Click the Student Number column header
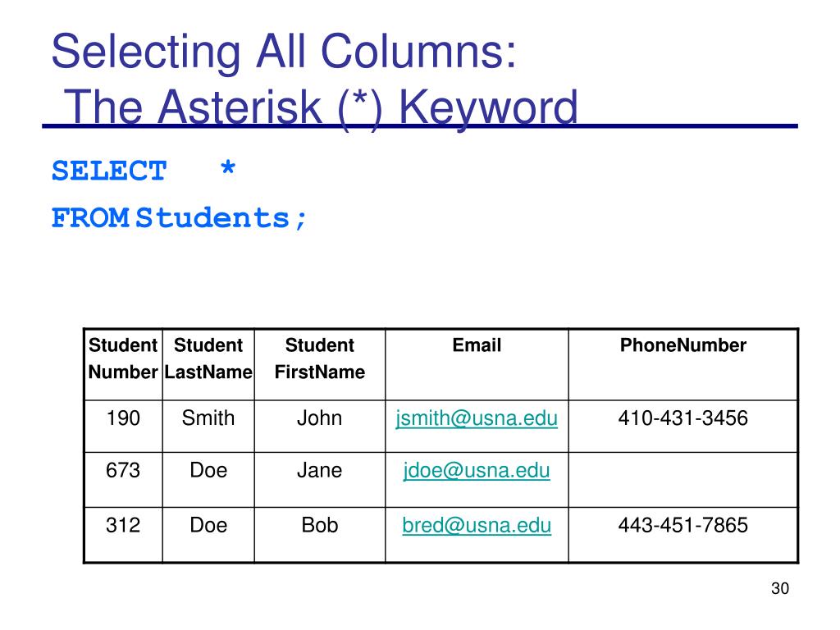Screen dimensions: 840x630 [x=123, y=364]
